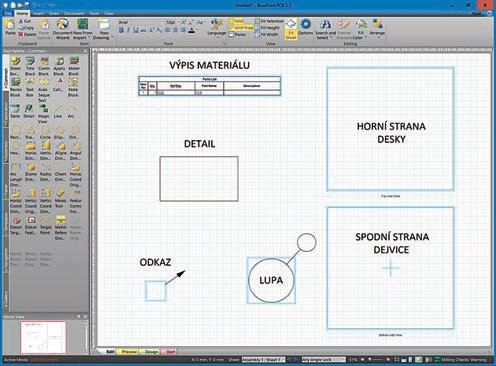Click the Paste icon in Clipboard group
496x366 pixels.
click(10, 27)
